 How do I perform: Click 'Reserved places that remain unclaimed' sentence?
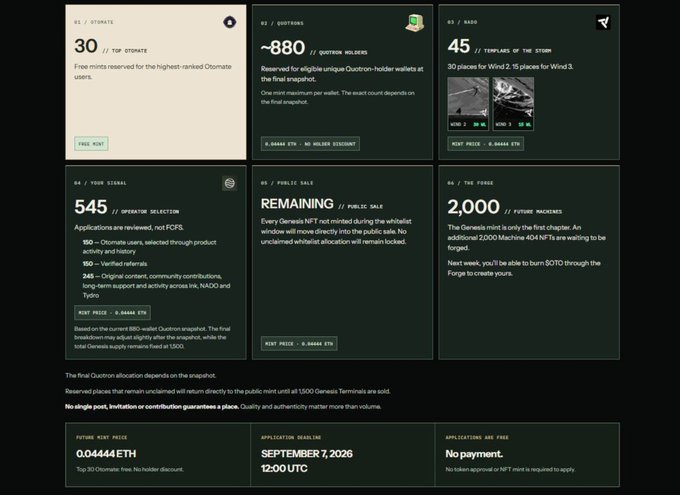pos(228,391)
